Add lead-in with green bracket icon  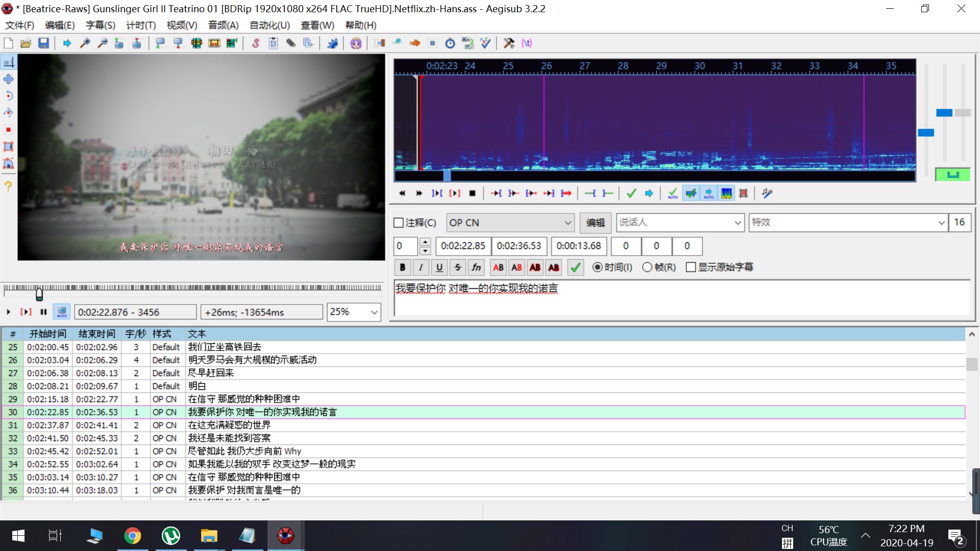(x=590, y=193)
